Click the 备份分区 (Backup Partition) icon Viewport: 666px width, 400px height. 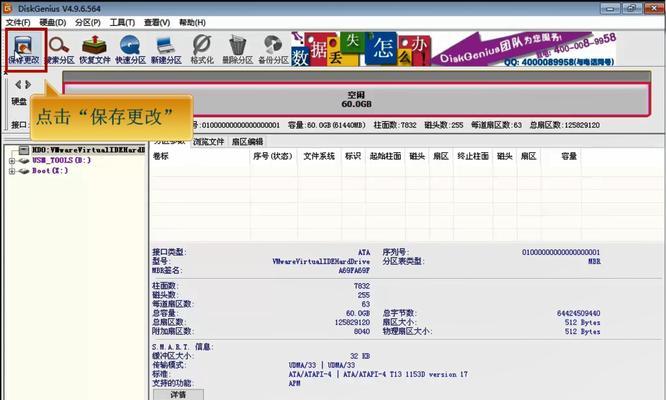pyautogui.click(x=273, y=49)
